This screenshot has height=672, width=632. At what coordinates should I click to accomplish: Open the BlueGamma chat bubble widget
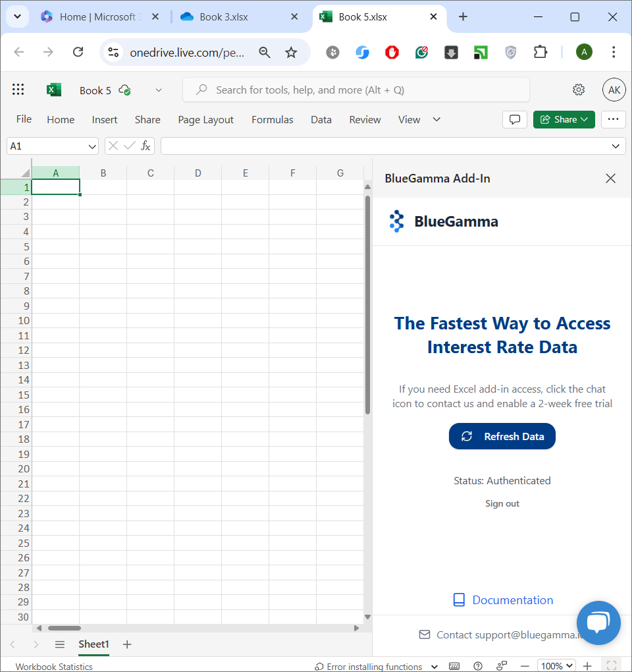tap(598, 623)
